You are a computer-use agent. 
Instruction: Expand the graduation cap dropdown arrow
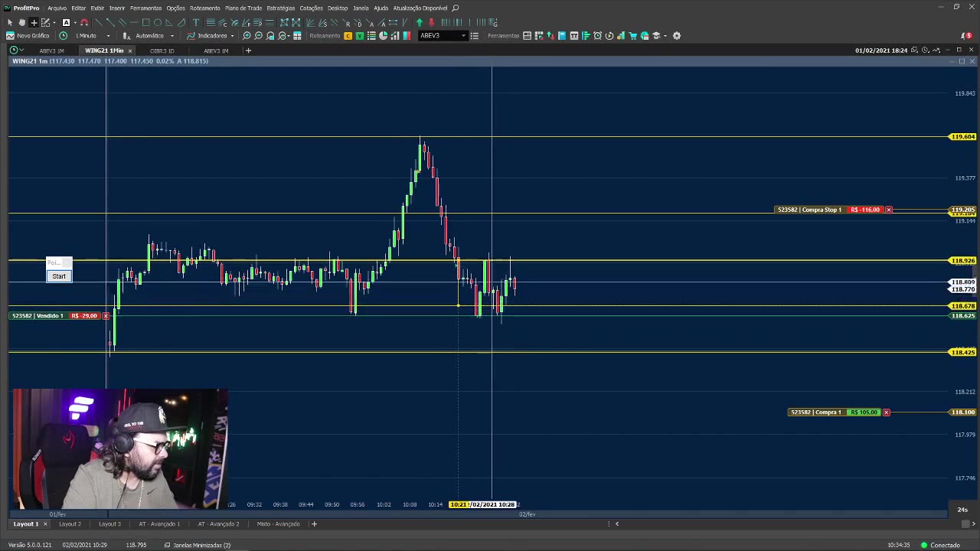[x=665, y=36]
